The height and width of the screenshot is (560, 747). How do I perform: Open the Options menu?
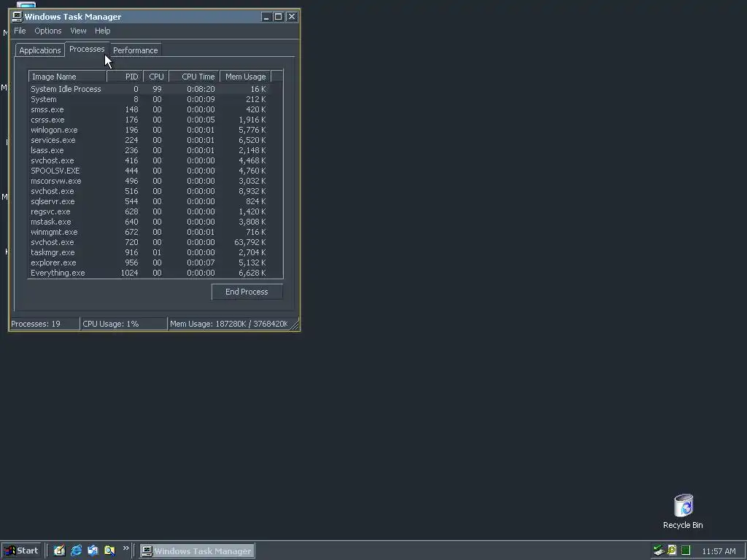pyautogui.click(x=47, y=31)
